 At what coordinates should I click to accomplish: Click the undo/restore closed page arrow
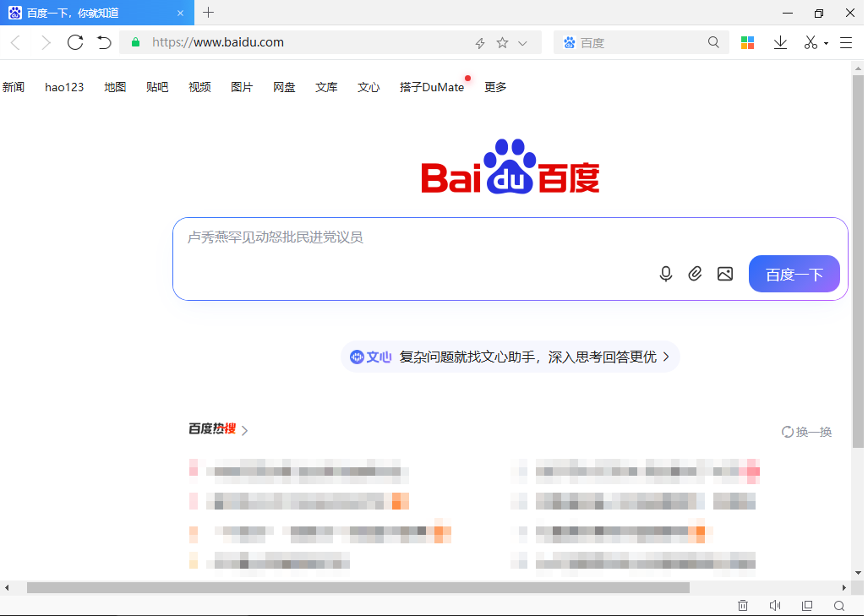[104, 42]
